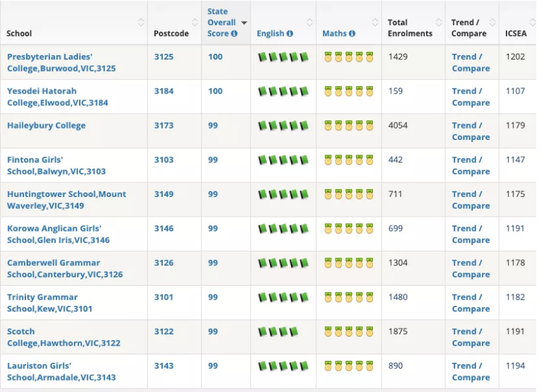Screen dimensions: 542x392
Task: Click Lauriston Girls' School English book icons
Action: [283, 366]
